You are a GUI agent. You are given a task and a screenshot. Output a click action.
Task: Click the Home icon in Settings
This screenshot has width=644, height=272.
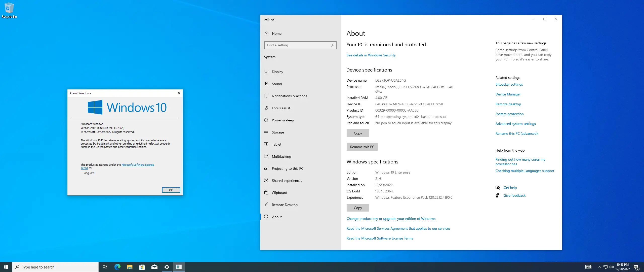266,33
